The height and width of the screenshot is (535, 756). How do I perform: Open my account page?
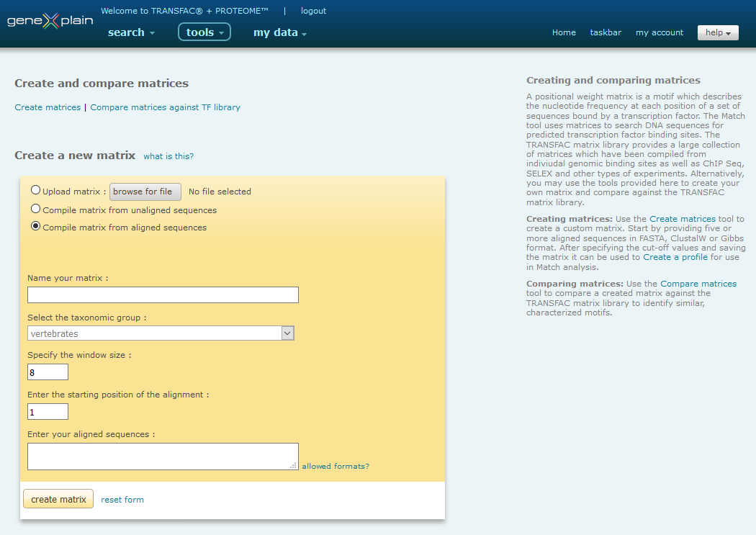click(659, 32)
